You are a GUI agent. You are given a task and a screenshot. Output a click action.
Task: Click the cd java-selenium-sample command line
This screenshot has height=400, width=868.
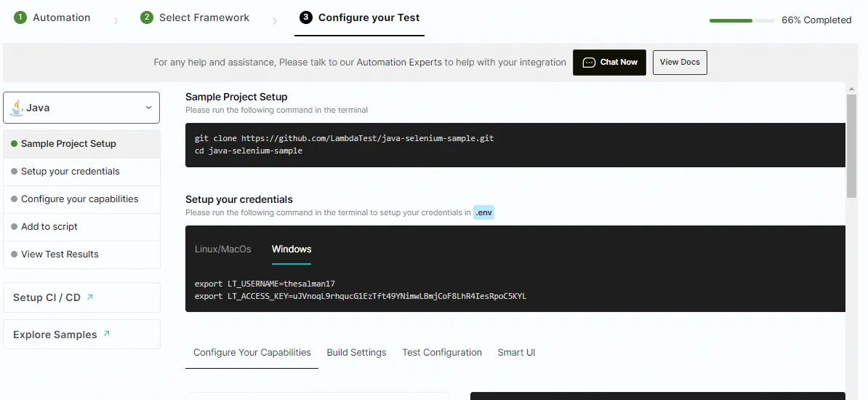249,151
